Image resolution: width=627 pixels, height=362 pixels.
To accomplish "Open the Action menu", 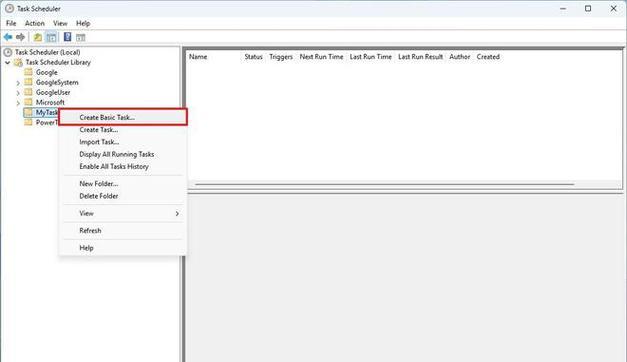I will [x=34, y=23].
